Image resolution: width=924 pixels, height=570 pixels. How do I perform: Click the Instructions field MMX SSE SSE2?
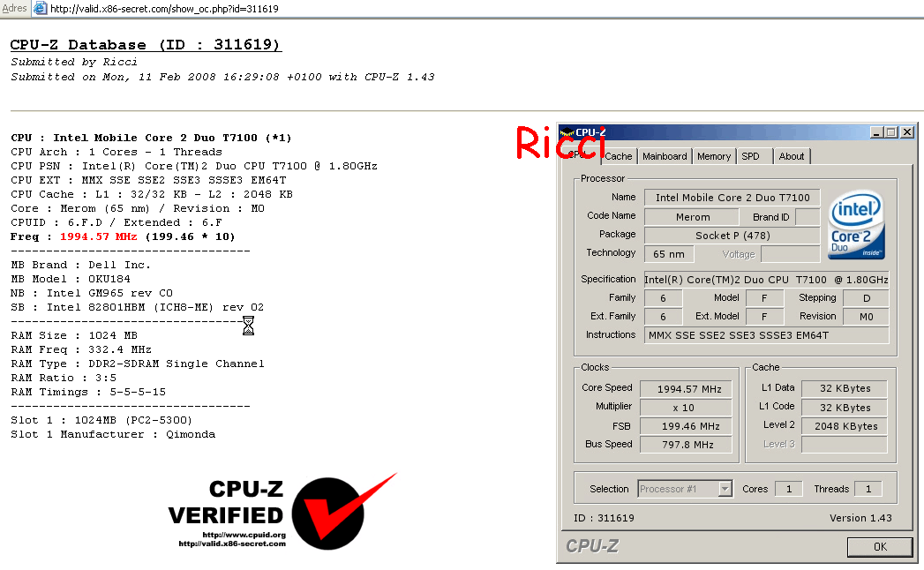tap(766, 335)
